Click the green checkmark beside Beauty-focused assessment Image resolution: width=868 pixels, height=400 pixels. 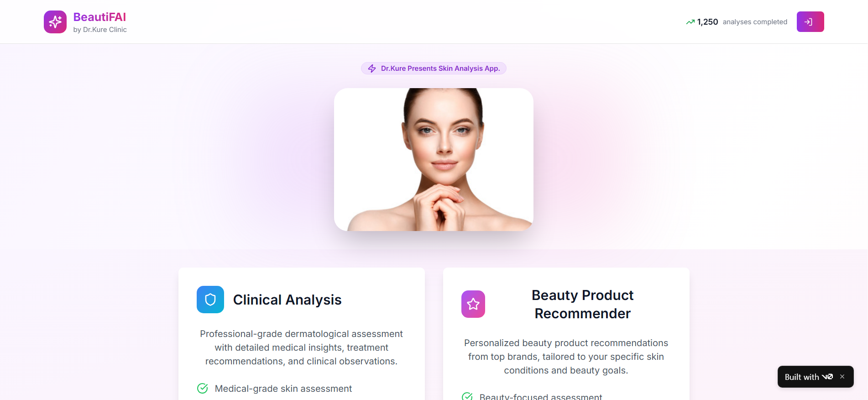[467, 397]
